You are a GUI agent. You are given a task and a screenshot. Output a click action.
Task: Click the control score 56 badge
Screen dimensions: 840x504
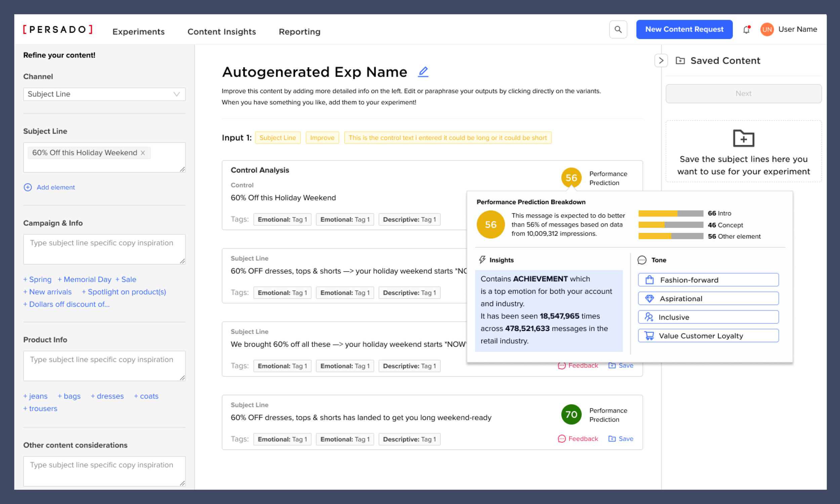571,178
